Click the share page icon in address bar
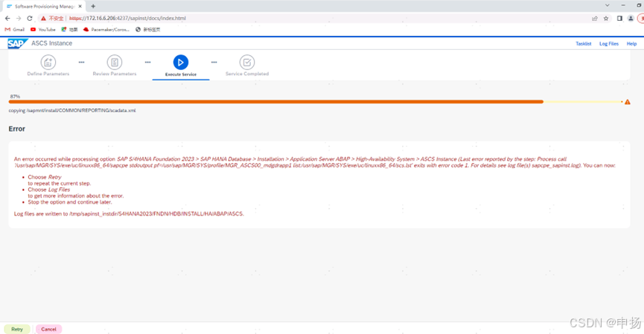The width and height of the screenshot is (644, 334). 594,19
